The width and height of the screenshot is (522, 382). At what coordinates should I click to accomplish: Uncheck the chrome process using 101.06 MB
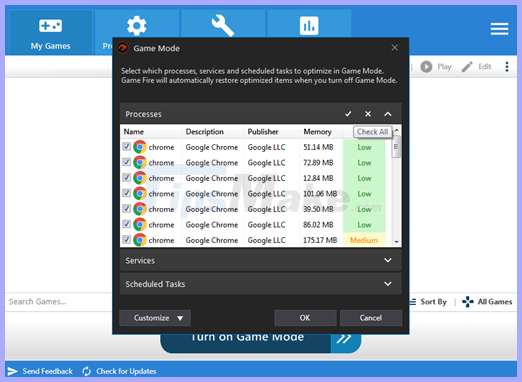(126, 193)
